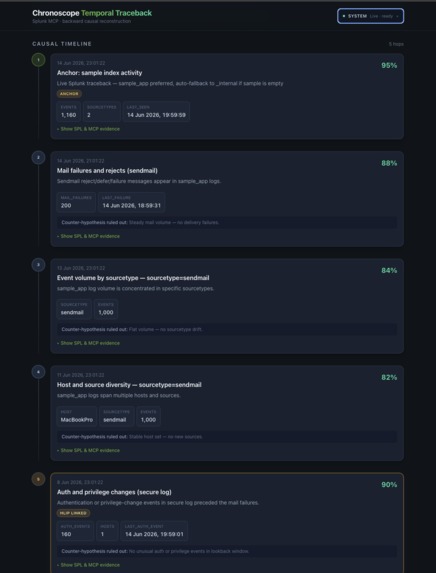The image size is (436, 573).
Task: Show SPL & MCP evidence under Host diversity
Action: 88,450
